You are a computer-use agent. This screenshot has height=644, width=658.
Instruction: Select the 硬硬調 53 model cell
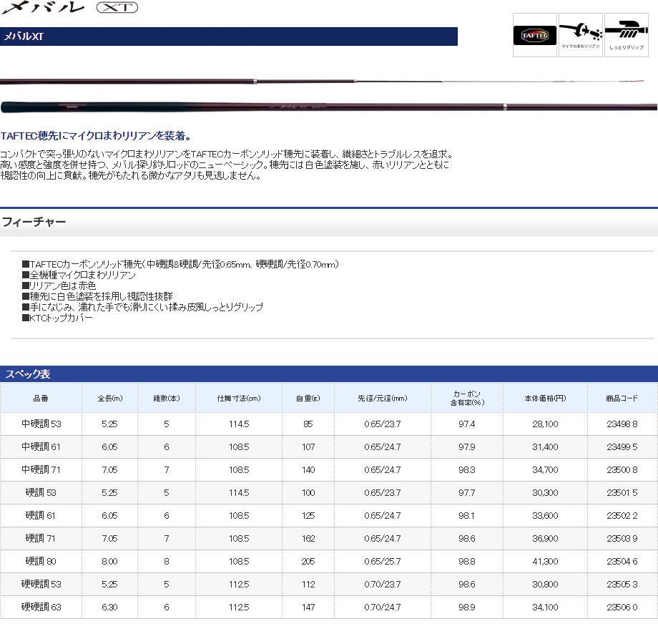(x=41, y=584)
